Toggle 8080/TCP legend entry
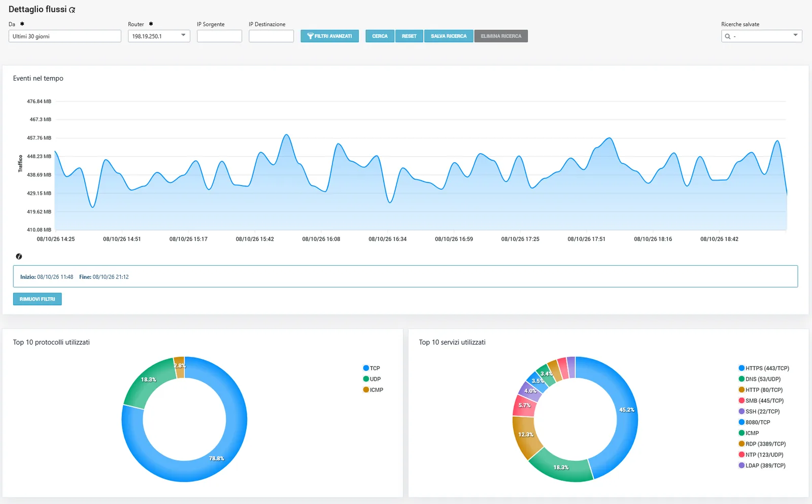Viewport: 812px width, 504px height. coord(755,422)
